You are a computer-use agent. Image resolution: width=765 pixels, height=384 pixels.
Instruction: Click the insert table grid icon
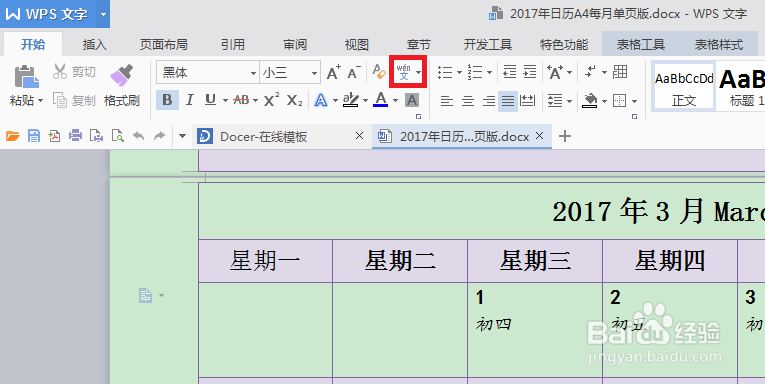tap(620, 72)
